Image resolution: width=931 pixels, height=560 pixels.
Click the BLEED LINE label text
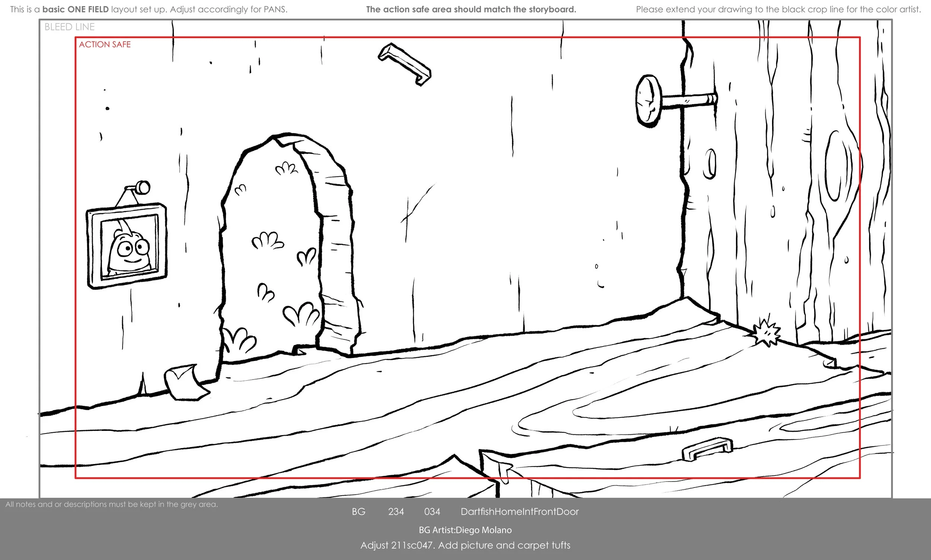coord(70,27)
